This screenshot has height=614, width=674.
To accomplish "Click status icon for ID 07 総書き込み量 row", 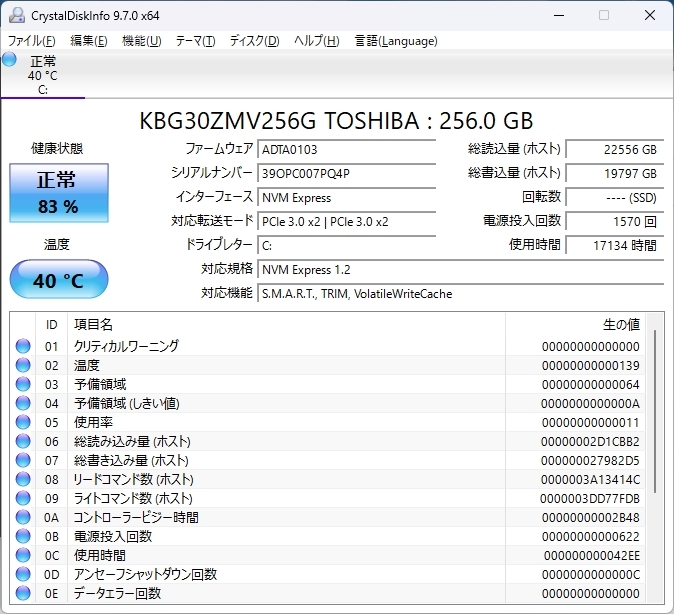I will click(23, 460).
